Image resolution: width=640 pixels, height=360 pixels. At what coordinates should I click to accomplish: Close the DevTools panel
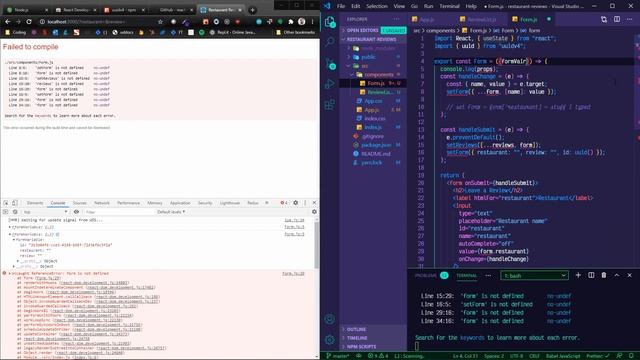pos(314,203)
